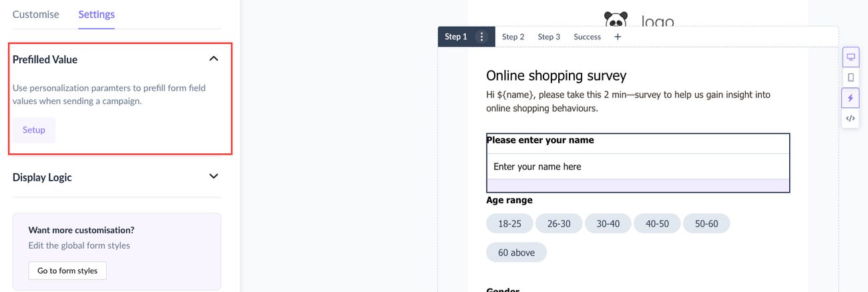The image size is (868, 292).
Task: Click Go to form styles button
Action: (67, 271)
